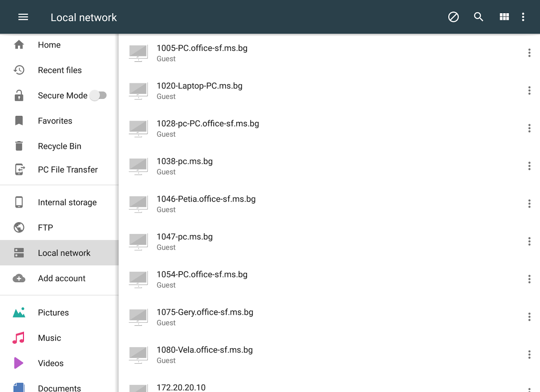Screen dimensions: 540x392
Task: Click the stop scanning circle-slash icon
Action: 453,17
